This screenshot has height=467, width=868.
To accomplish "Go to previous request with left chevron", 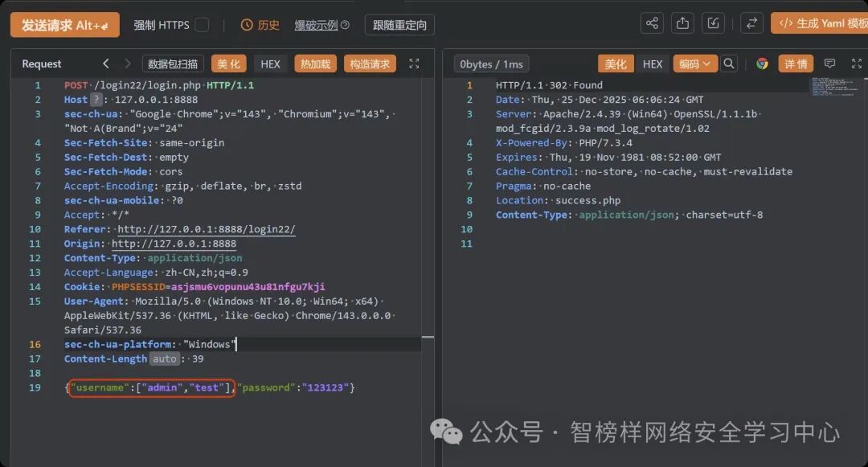I will pos(106,63).
